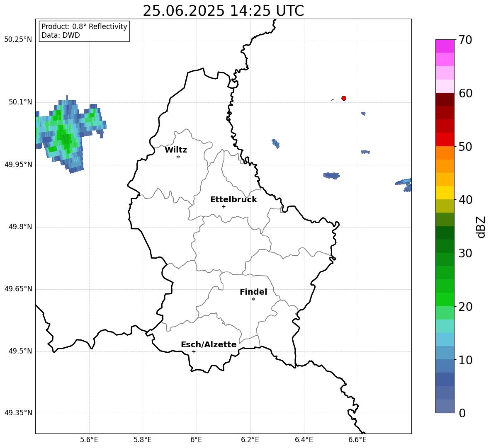Click the Esch/Alzette station cross marker
491x448 pixels.
(x=194, y=351)
